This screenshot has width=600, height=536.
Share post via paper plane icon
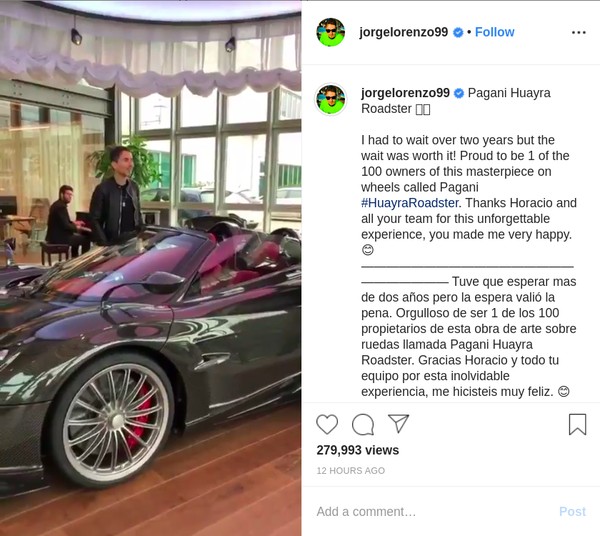click(x=398, y=423)
